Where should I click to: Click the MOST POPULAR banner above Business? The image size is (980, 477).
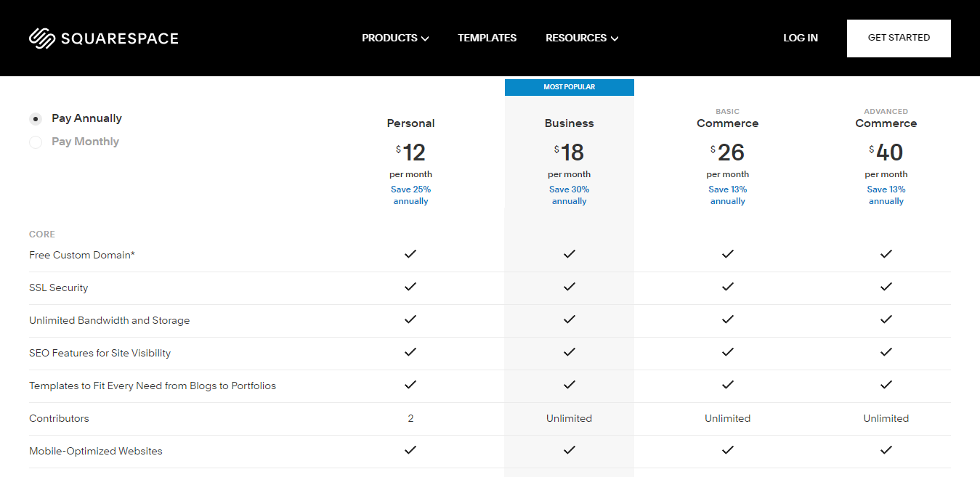tap(569, 86)
